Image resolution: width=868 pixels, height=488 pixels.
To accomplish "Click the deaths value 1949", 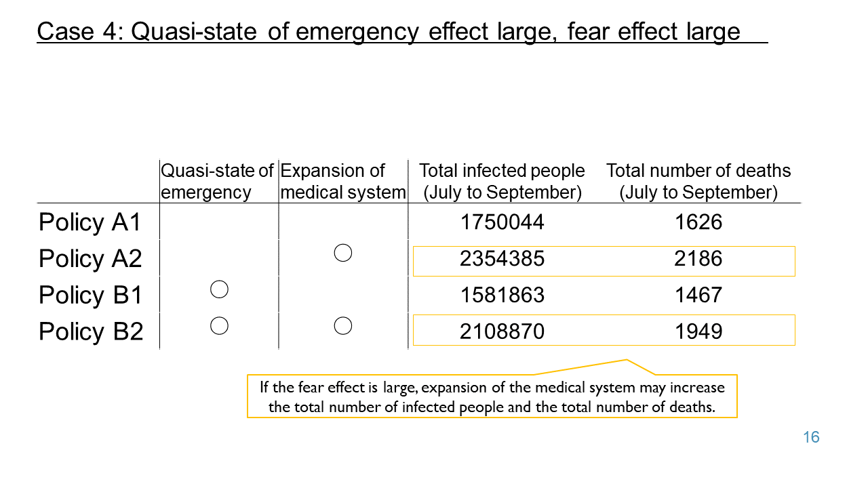I will point(698,331).
